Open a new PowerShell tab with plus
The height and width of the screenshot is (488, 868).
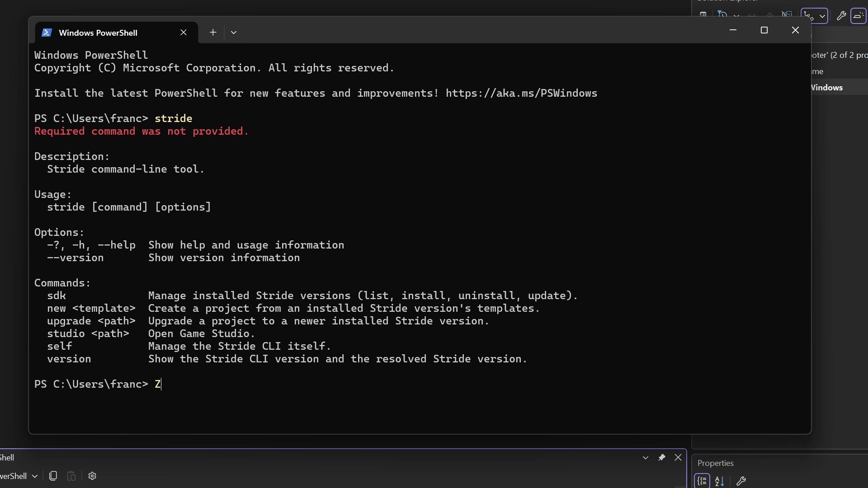point(213,33)
